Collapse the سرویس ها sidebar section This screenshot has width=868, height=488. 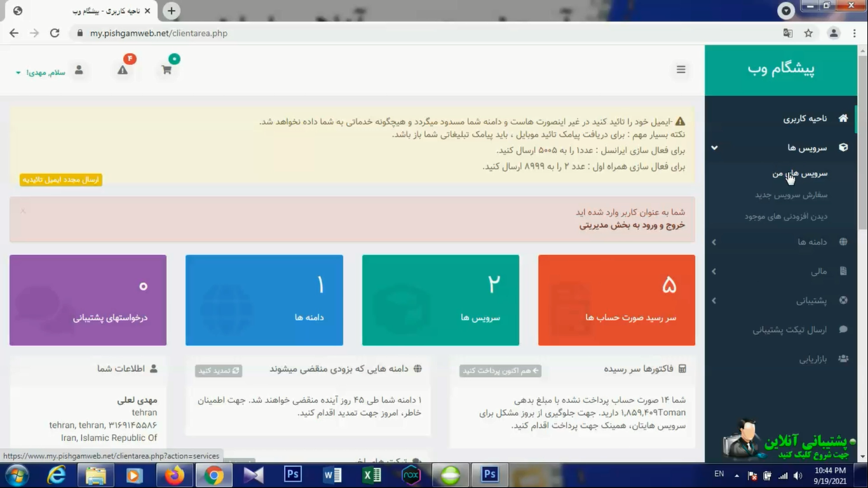(714, 147)
